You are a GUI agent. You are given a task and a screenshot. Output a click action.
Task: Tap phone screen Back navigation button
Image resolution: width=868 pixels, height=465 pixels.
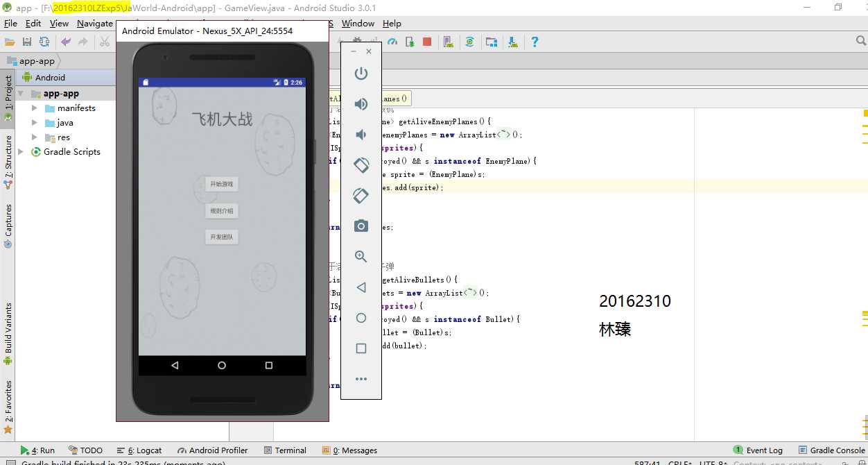(175, 365)
